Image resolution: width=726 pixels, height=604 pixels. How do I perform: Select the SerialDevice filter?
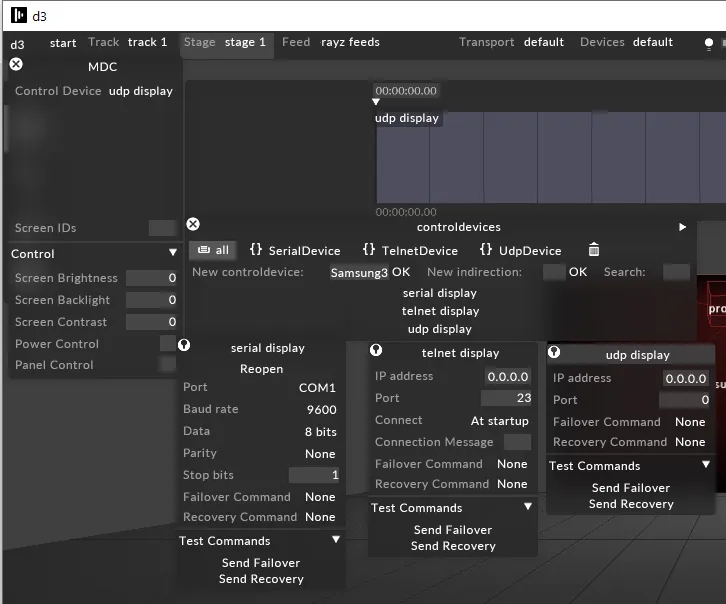click(x=295, y=251)
